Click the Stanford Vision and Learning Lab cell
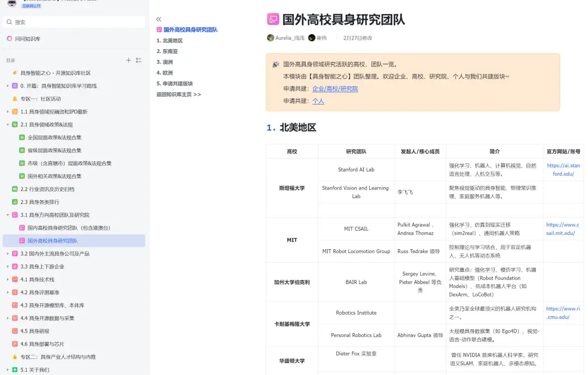The image size is (588, 375). pos(356,192)
